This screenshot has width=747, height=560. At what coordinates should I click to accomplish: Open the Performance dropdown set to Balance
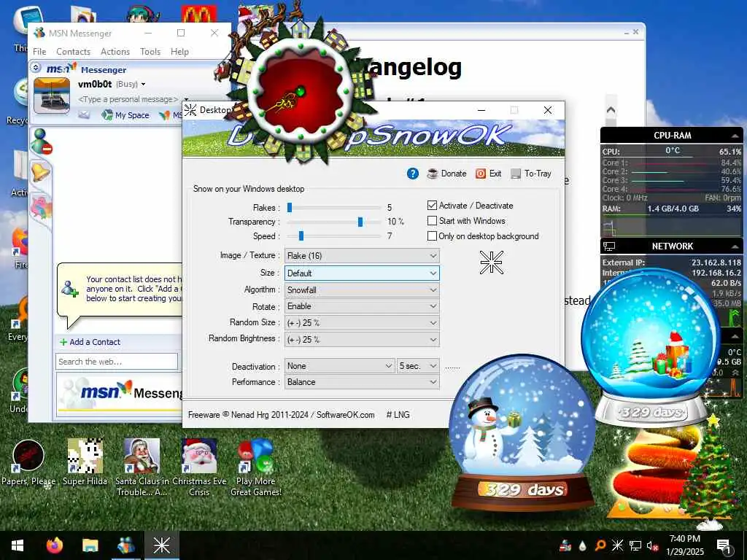[362, 382]
